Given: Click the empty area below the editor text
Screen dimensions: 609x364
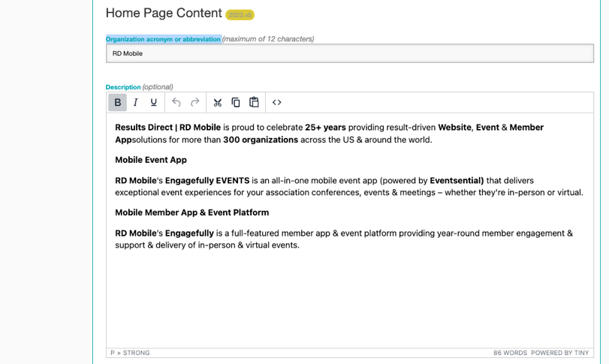Looking at the screenshot, I should 349,300.
